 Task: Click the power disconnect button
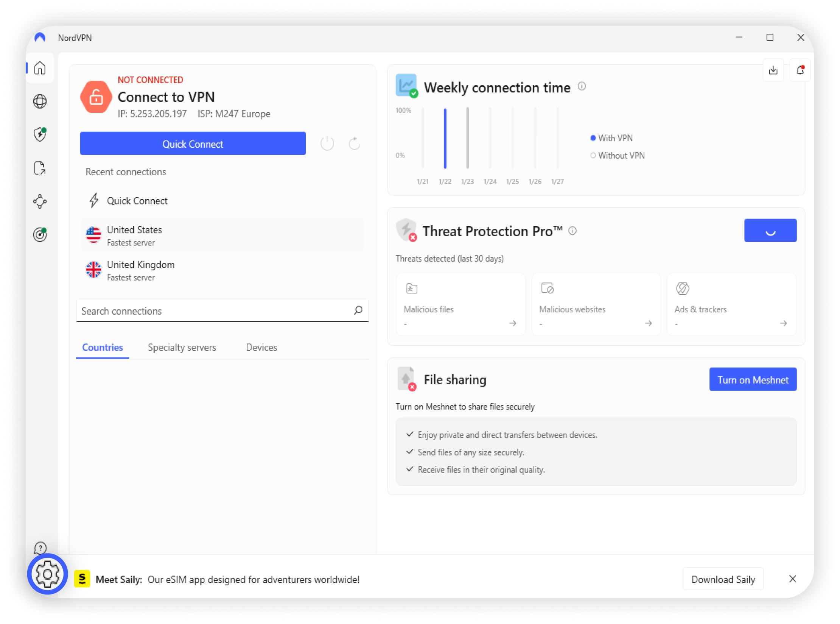327,144
